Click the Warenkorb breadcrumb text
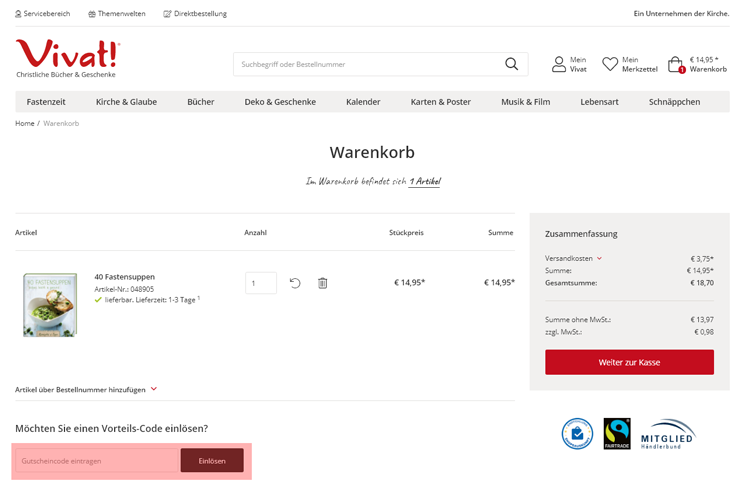Viewport: 740px width, 500px height. tap(61, 123)
